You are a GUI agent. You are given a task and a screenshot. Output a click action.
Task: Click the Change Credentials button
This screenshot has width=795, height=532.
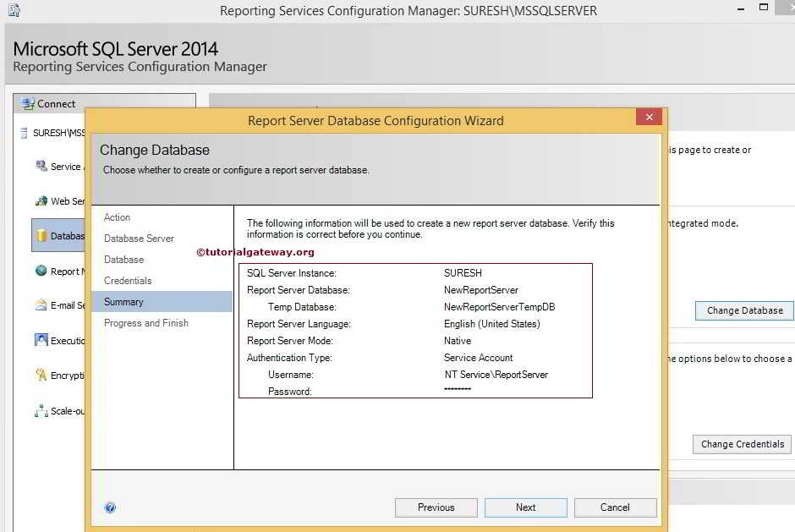(741, 444)
